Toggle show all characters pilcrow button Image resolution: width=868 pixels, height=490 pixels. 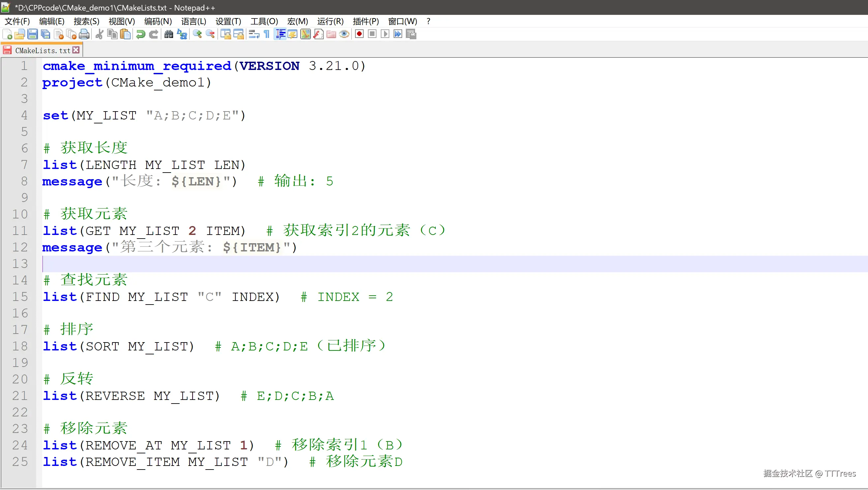pyautogui.click(x=267, y=34)
